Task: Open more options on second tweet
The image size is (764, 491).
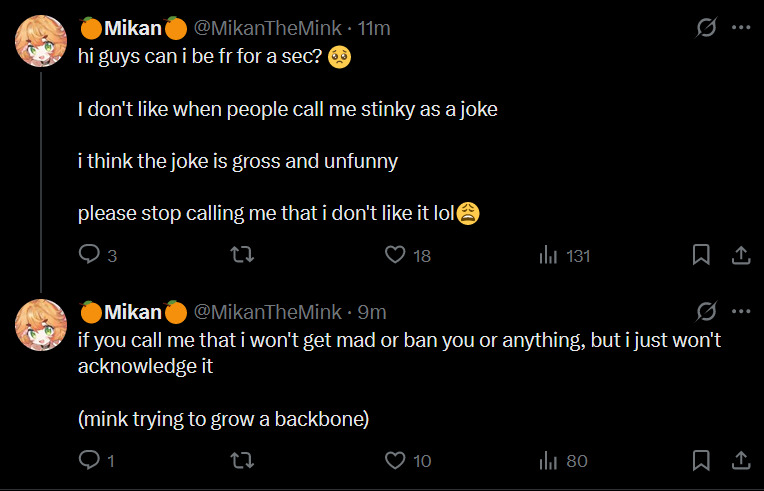Action: (x=741, y=311)
